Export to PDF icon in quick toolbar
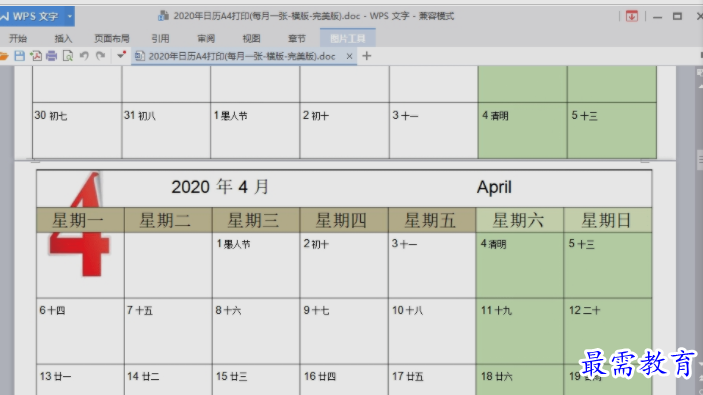The height and width of the screenshot is (395, 703). (x=36, y=56)
